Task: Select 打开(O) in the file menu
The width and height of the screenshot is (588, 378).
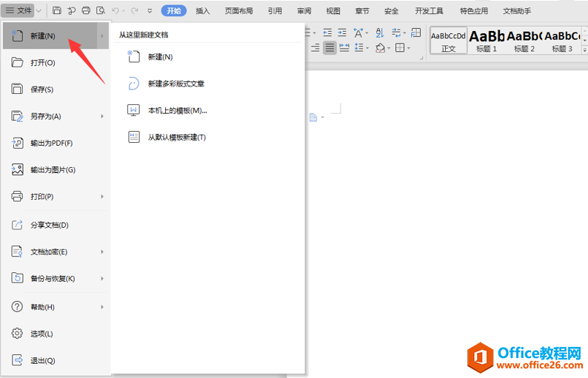Action: coord(56,63)
